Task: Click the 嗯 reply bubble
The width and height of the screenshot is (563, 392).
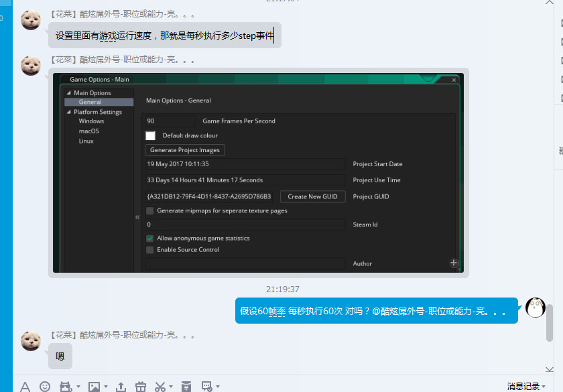Action: click(x=60, y=356)
